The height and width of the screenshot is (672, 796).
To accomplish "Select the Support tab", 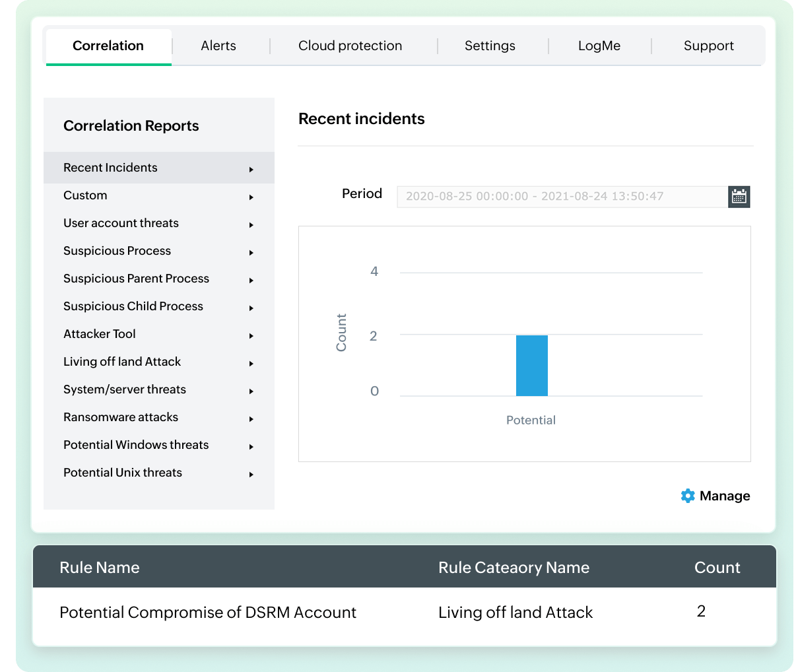I will coord(708,46).
